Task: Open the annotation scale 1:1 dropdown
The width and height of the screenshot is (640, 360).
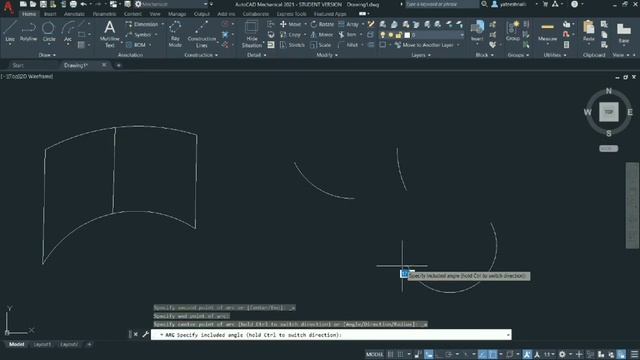Action: (x=549, y=354)
